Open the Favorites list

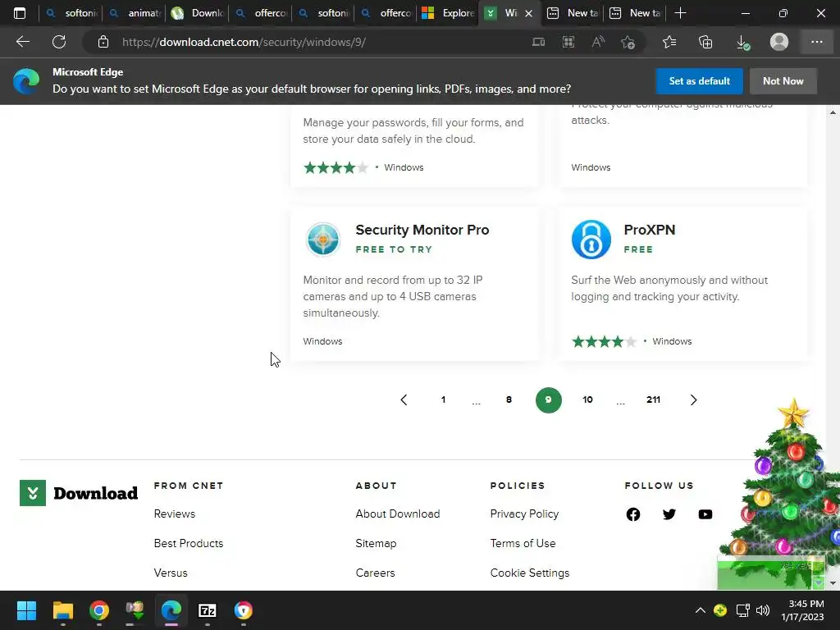coord(669,42)
